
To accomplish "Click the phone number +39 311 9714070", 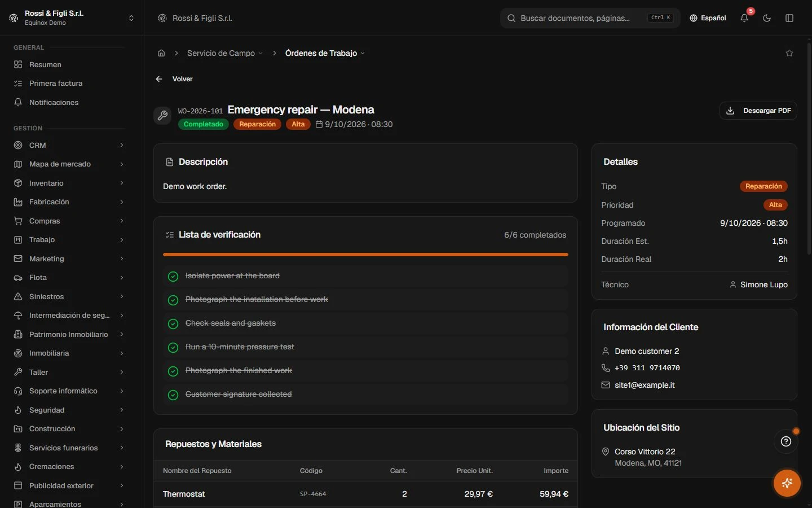I will (647, 368).
